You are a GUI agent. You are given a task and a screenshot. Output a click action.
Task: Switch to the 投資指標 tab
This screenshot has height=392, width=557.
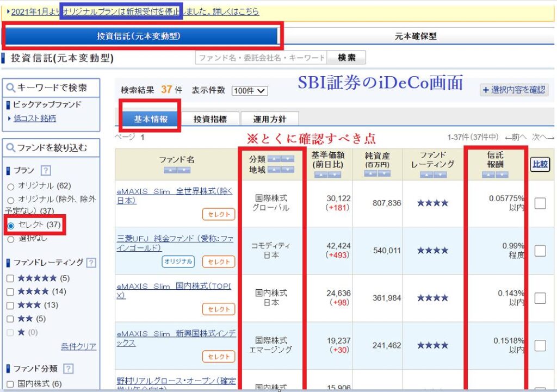(209, 119)
